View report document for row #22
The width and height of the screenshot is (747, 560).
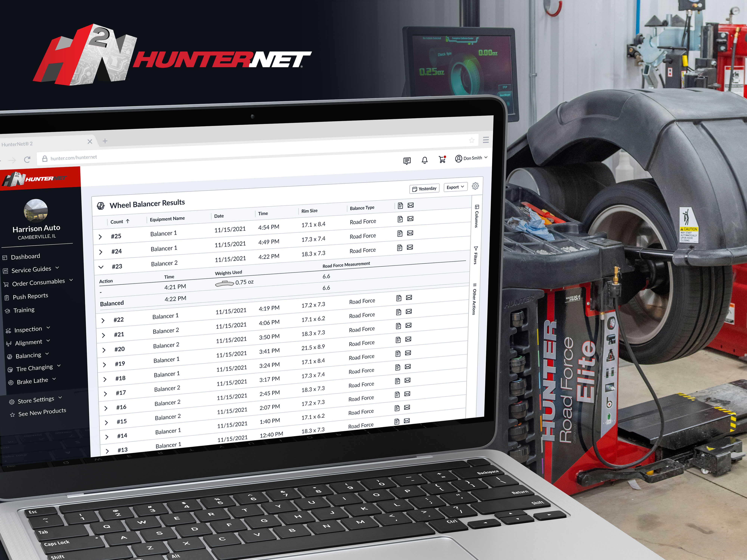click(x=399, y=298)
